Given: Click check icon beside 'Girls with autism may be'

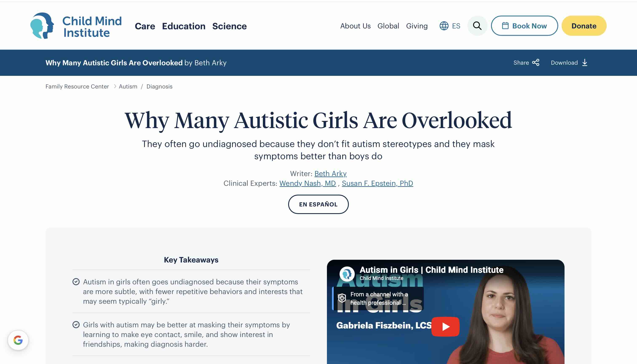Looking at the screenshot, I should [x=76, y=324].
